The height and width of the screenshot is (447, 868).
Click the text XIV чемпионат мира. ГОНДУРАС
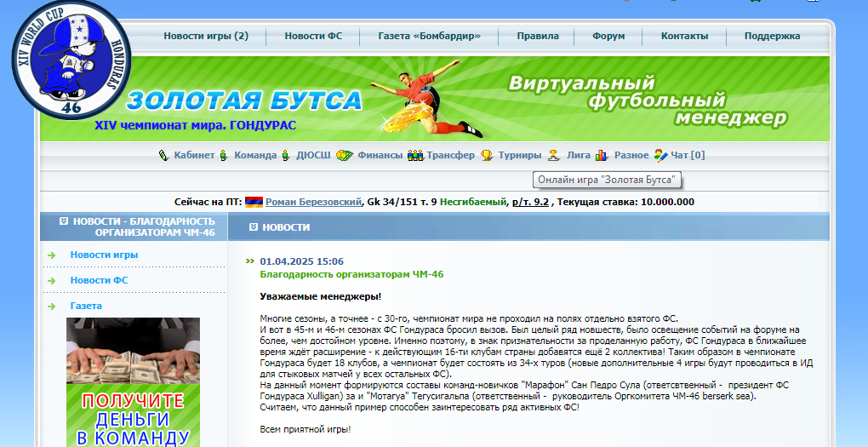click(196, 126)
